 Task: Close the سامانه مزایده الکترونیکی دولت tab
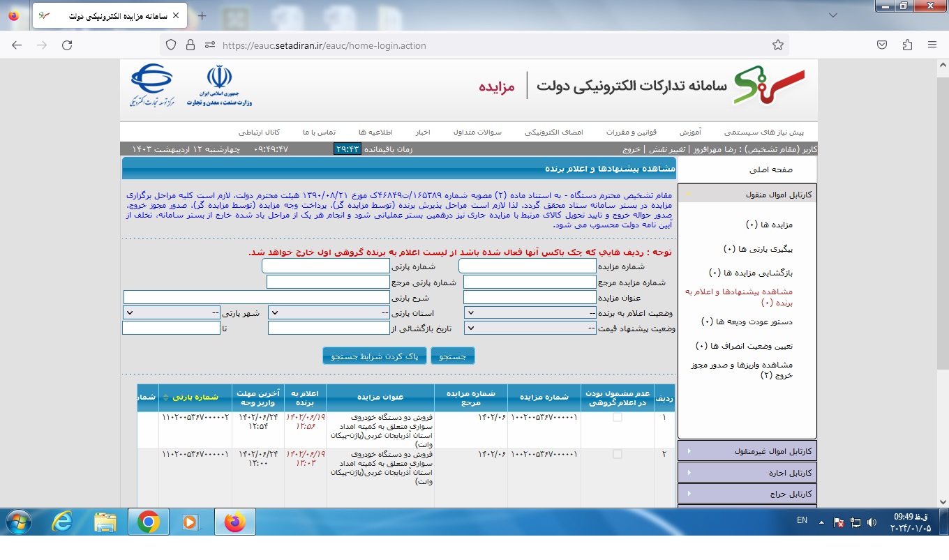tap(175, 15)
